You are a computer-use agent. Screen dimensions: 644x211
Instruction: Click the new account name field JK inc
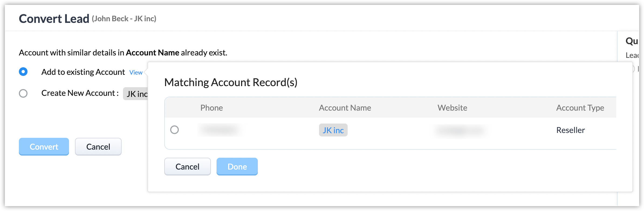(x=136, y=94)
